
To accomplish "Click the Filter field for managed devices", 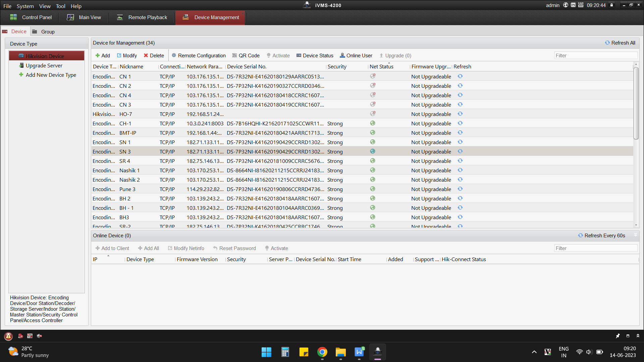I will tap(596, 56).
